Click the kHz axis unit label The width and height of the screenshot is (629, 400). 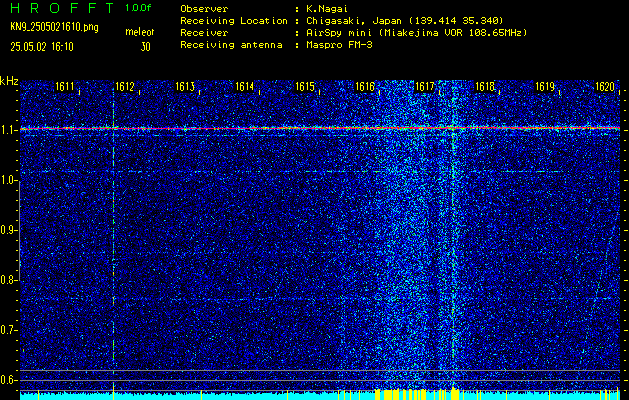9,81
